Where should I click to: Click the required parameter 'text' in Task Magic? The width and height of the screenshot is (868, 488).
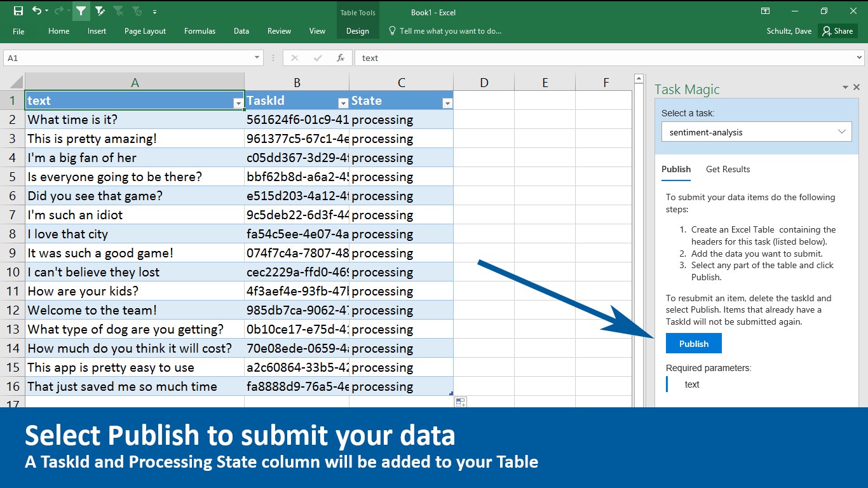click(x=692, y=384)
